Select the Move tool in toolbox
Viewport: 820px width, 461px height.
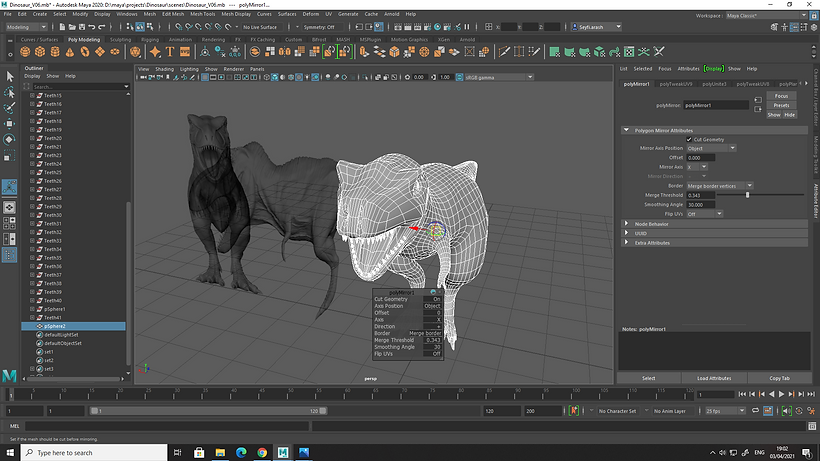pyautogui.click(x=9, y=124)
